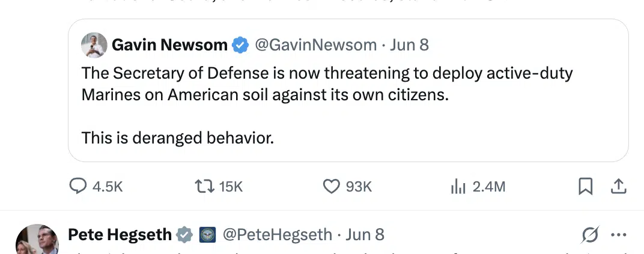Go to the @PeteHegseth handle
Screen dimensions: 644x254
coord(277,235)
